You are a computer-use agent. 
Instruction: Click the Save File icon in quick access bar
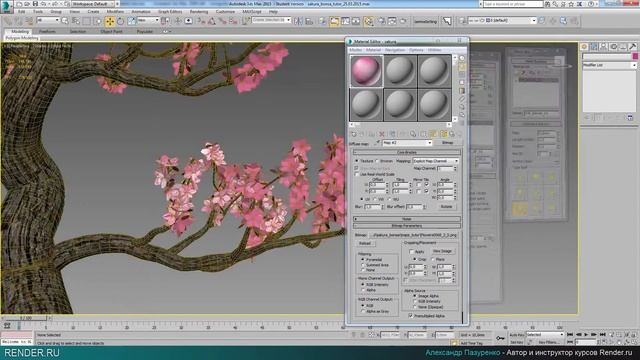click(x=36, y=4)
